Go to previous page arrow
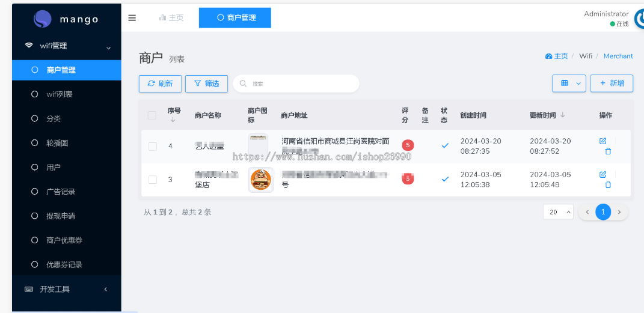 (587, 212)
